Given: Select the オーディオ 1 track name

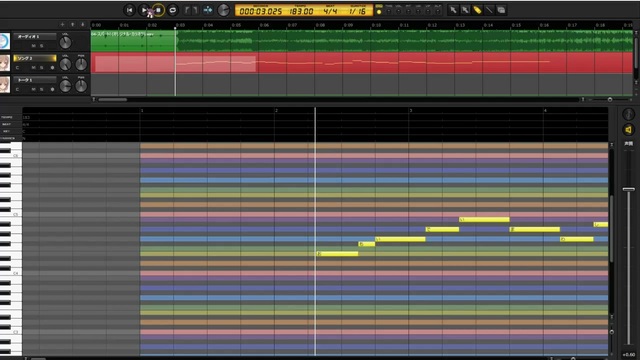Looking at the screenshot, I should click(35, 36).
